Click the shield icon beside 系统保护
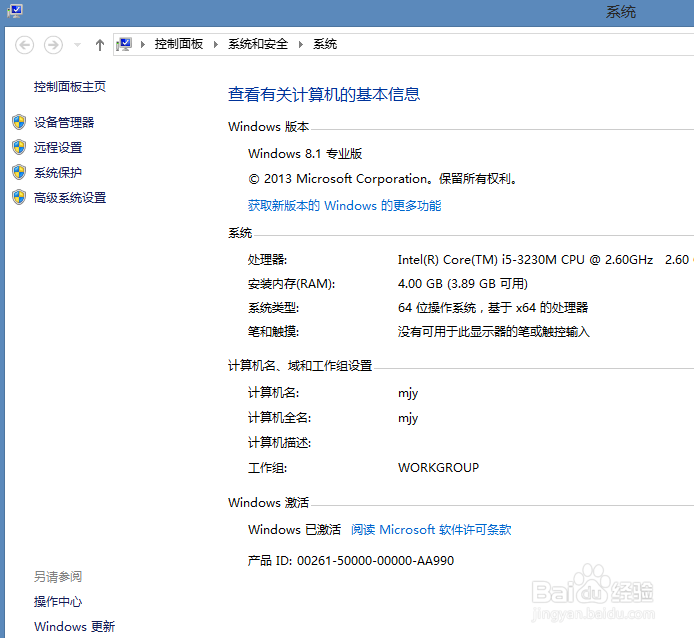The height and width of the screenshot is (638, 694). [19, 172]
